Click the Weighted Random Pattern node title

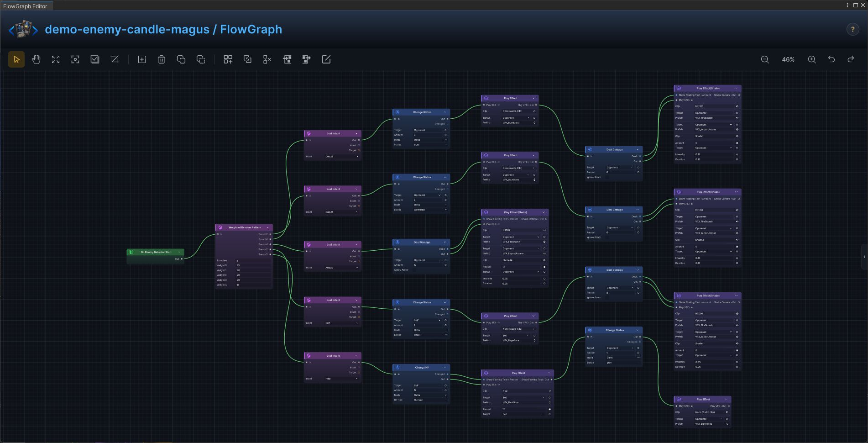(245, 227)
